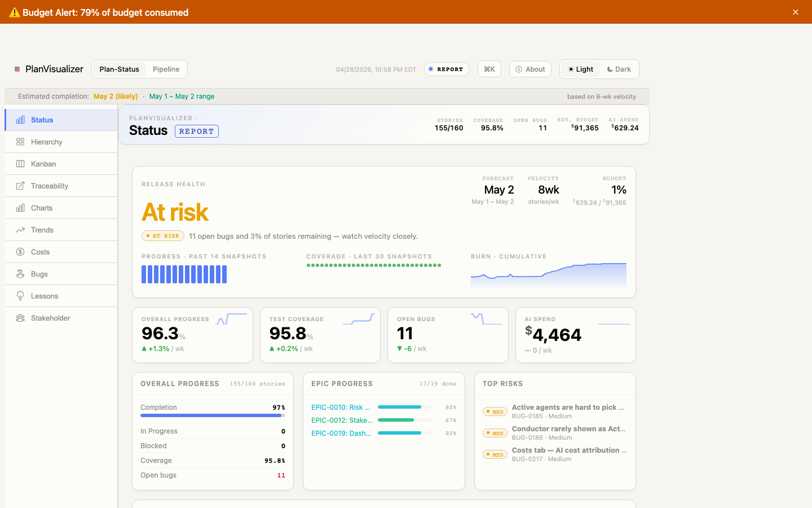
Task: Click the Charts bar icon in sidebar
Action: (20, 208)
